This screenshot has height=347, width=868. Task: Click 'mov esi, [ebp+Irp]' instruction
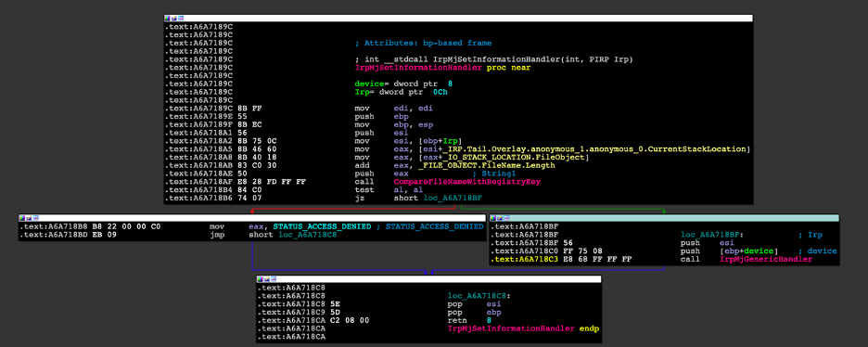[408, 142]
